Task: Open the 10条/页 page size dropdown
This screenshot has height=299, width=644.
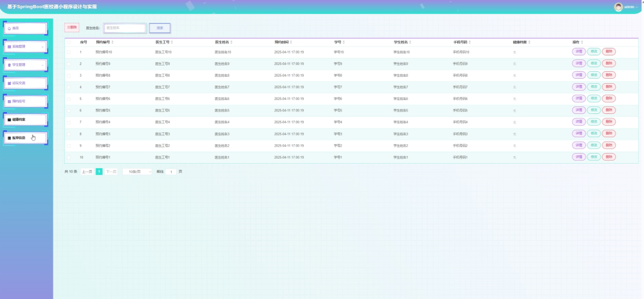Action: pos(137,171)
